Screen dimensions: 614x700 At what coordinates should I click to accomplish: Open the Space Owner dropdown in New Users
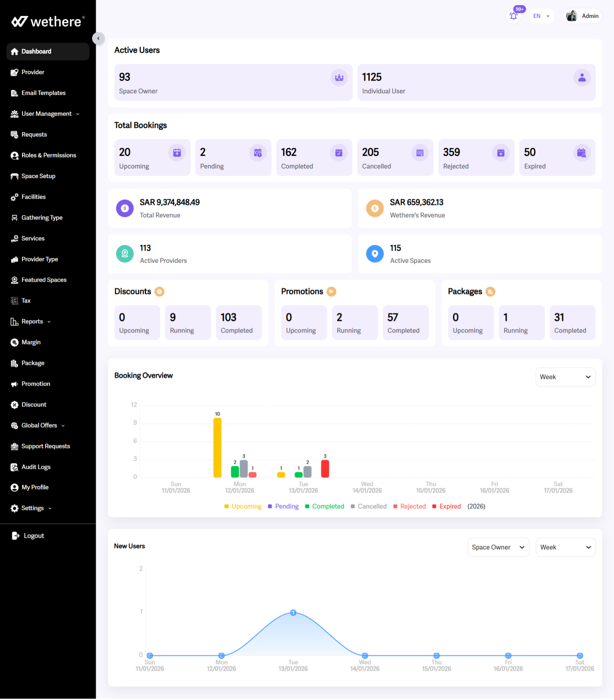[498, 548]
